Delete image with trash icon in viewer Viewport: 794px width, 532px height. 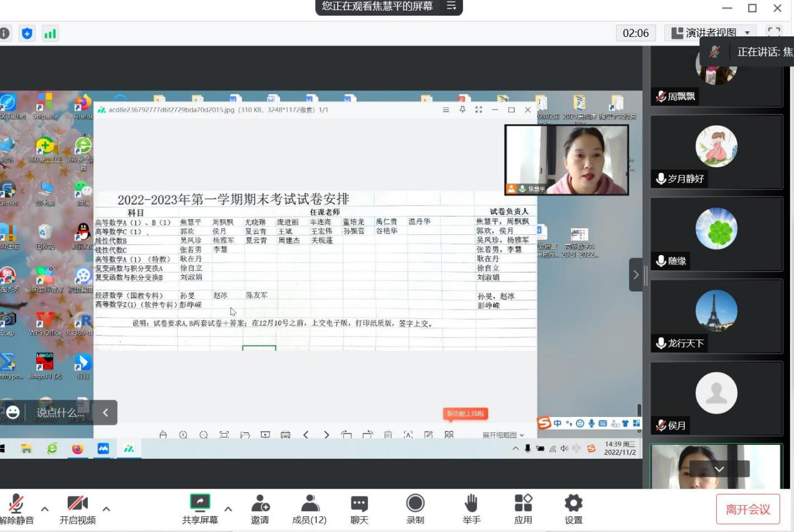click(388, 434)
